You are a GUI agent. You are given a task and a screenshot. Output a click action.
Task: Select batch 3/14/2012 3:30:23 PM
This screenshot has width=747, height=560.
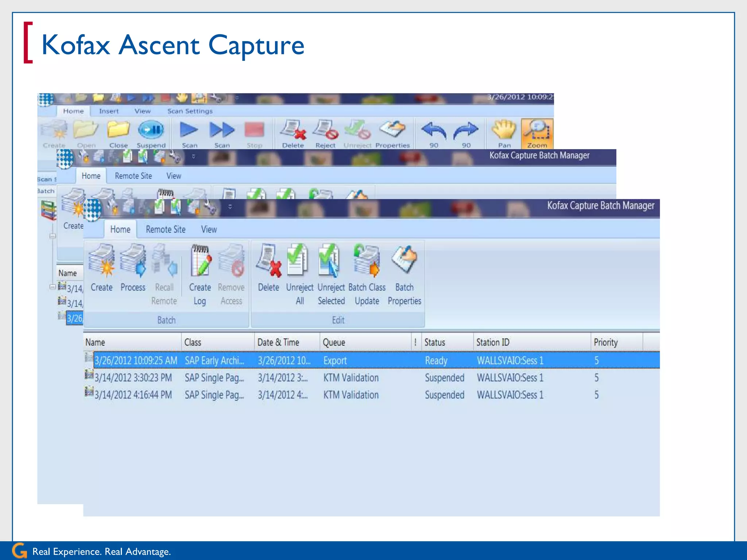pyautogui.click(x=371, y=377)
